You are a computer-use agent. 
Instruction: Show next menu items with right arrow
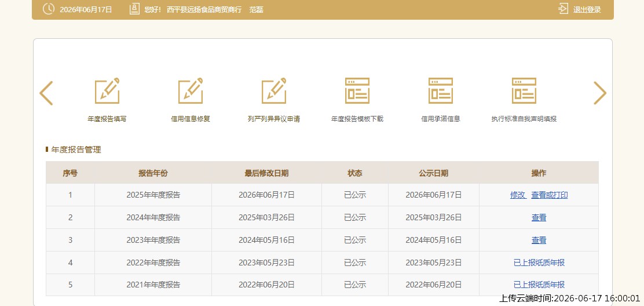click(600, 93)
